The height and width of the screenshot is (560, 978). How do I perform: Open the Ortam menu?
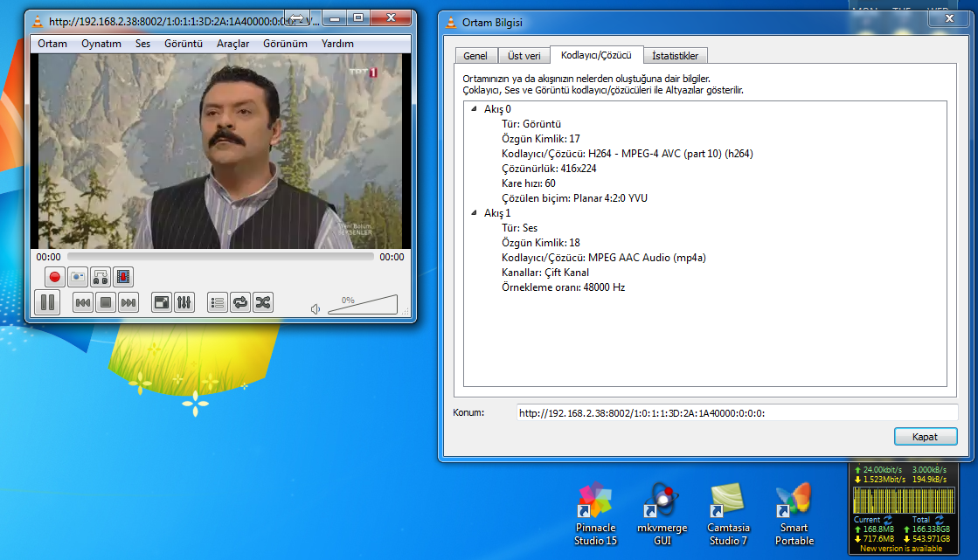point(52,42)
